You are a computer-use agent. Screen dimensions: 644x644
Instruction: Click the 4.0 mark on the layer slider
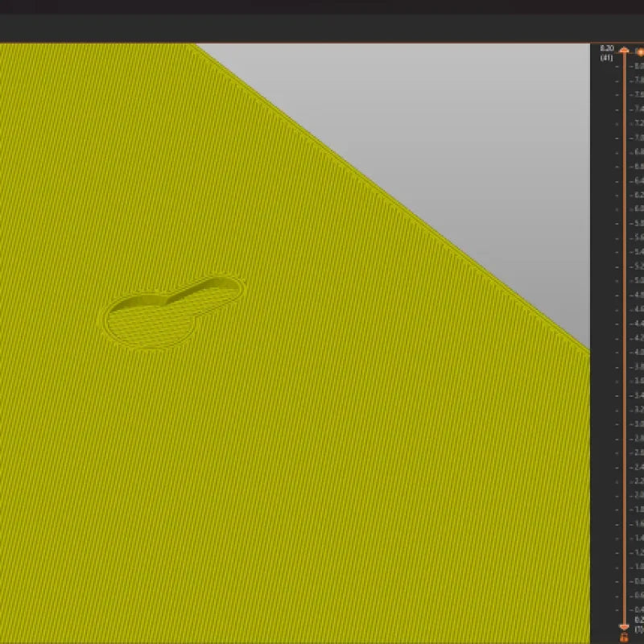(638, 352)
